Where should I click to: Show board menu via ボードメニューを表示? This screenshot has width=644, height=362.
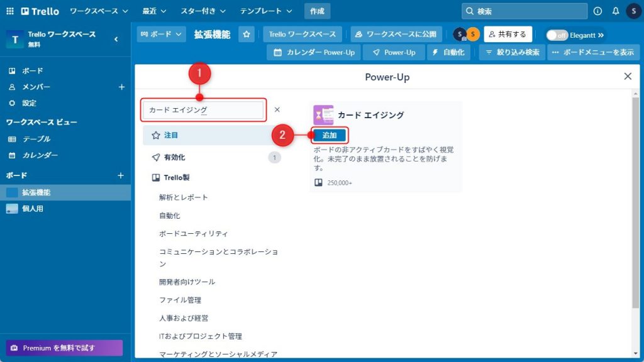pyautogui.click(x=593, y=53)
